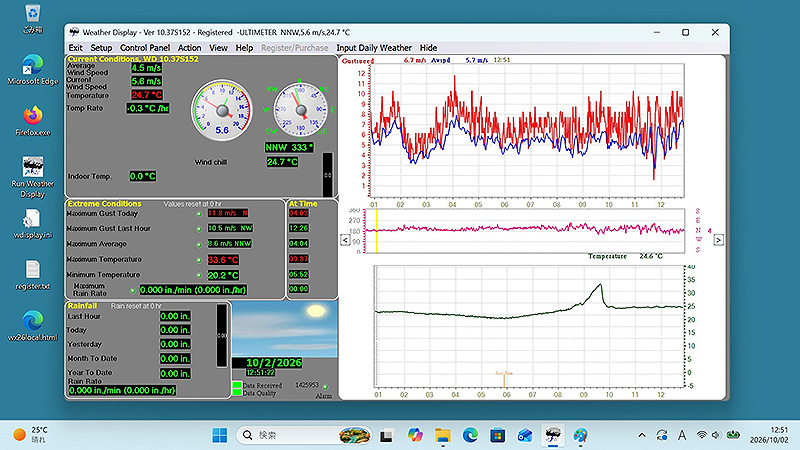
Task: Open File Explorer from the taskbar
Action: click(442, 435)
